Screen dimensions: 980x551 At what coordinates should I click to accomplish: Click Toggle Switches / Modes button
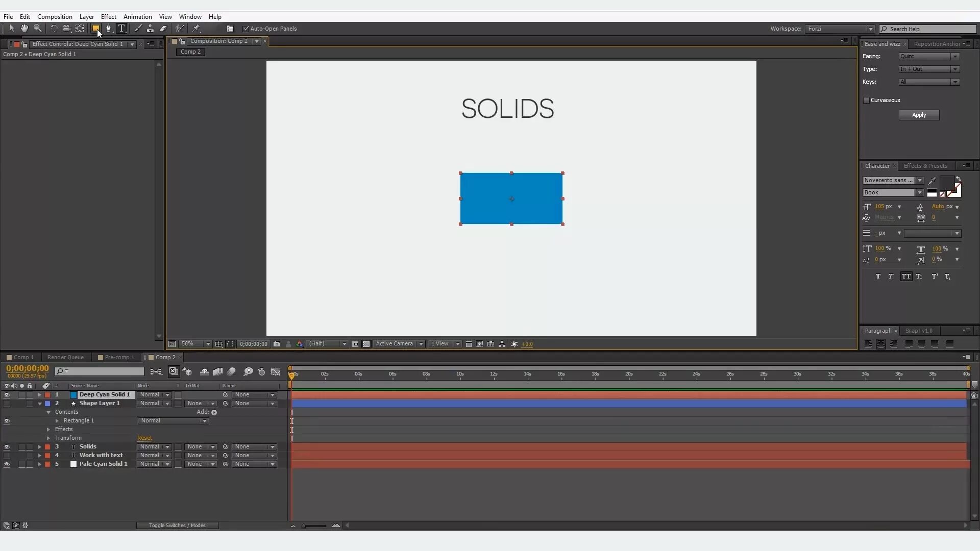(177, 525)
